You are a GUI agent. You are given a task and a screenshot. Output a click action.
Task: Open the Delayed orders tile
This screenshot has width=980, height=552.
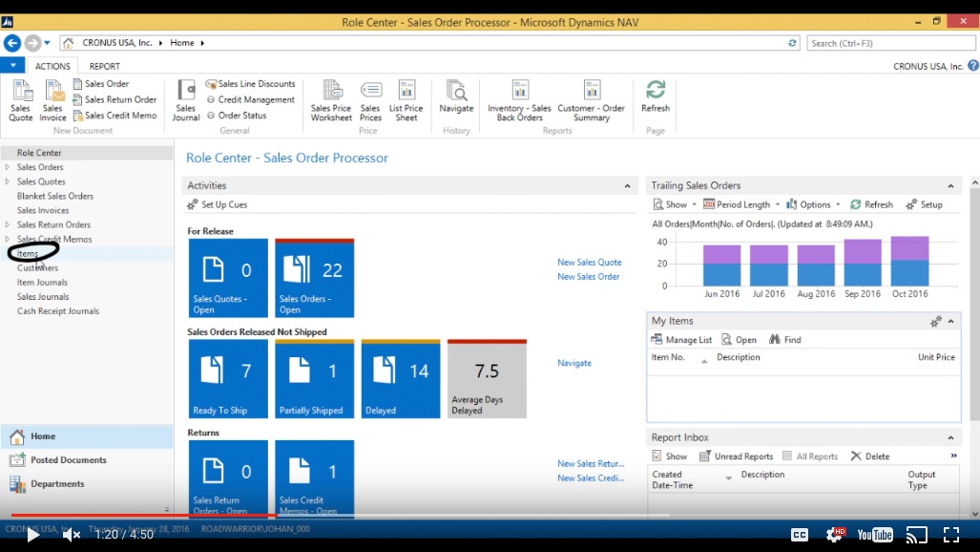pyautogui.click(x=401, y=378)
